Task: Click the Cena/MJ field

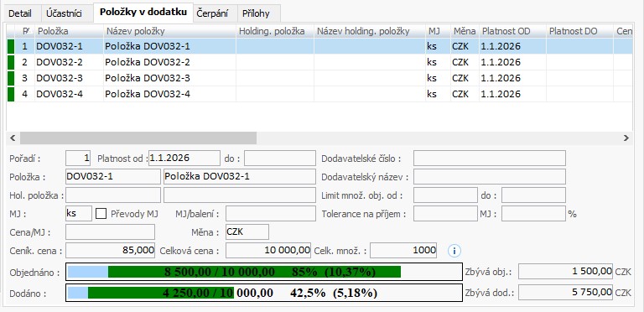Action: tap(110, 232)
